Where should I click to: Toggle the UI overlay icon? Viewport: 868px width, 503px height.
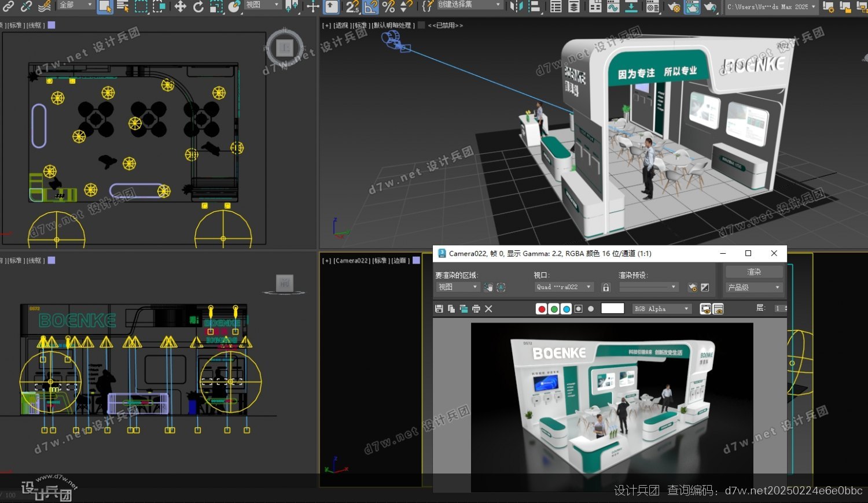[705, 309]
